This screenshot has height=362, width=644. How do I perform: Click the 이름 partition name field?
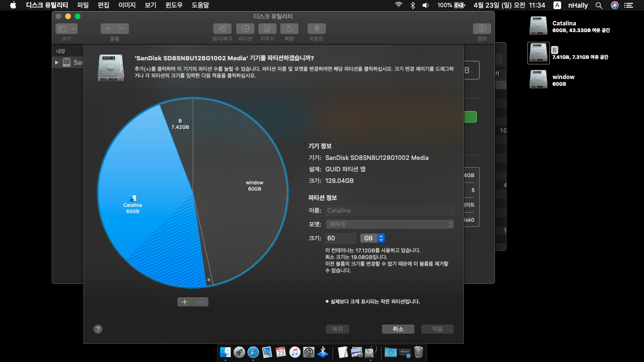pos(390,210)
